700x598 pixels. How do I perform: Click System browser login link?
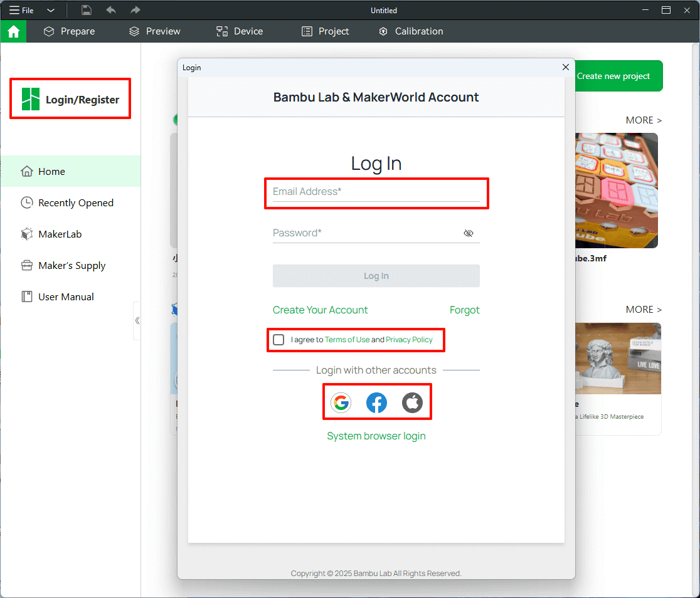pos(376,436)
